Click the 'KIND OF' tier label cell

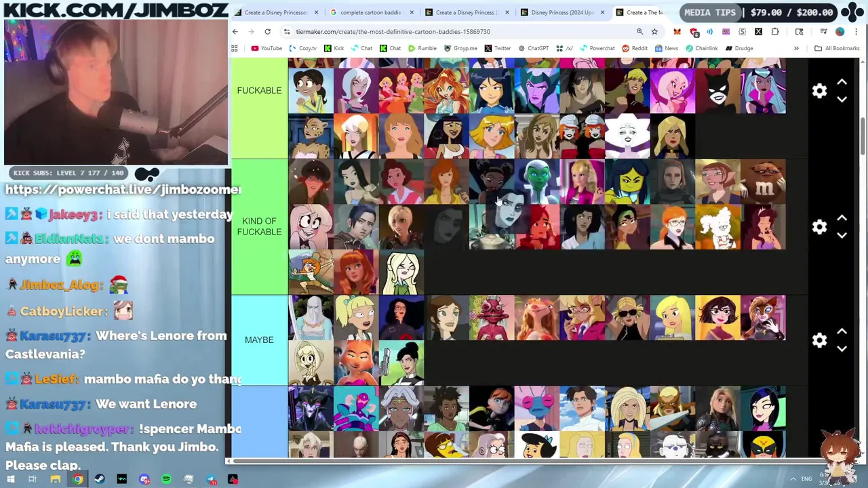click(x=259, y=226)
